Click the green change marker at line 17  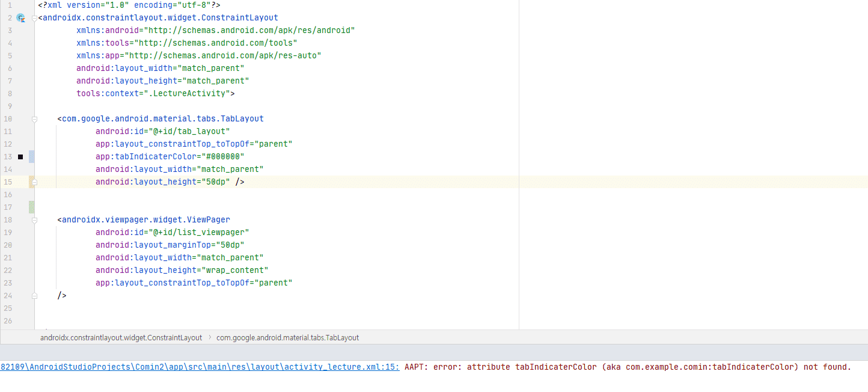click(x=31, y=207)
